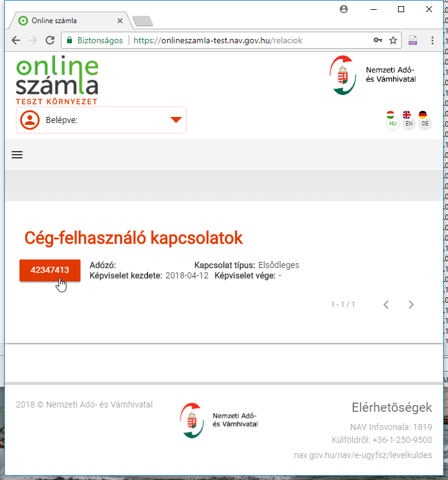View the secure site lock info
The image size is (448, 480).
coord(94,40)
